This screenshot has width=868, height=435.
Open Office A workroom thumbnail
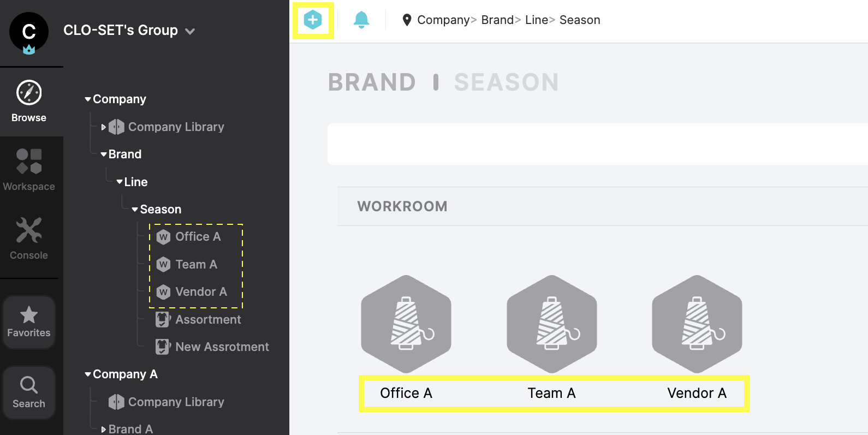(406, 324)
